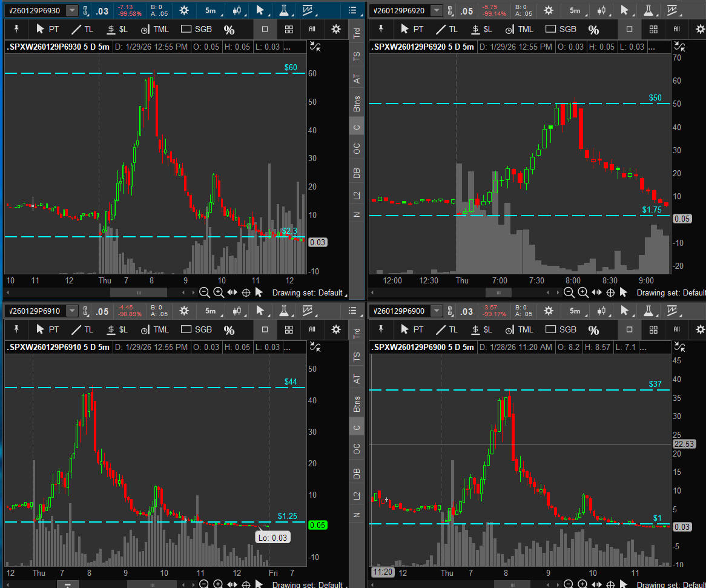Click the % percent tool in P6900 chart
Viewport: 706px width, 588px height.
[x=593, y=330]
